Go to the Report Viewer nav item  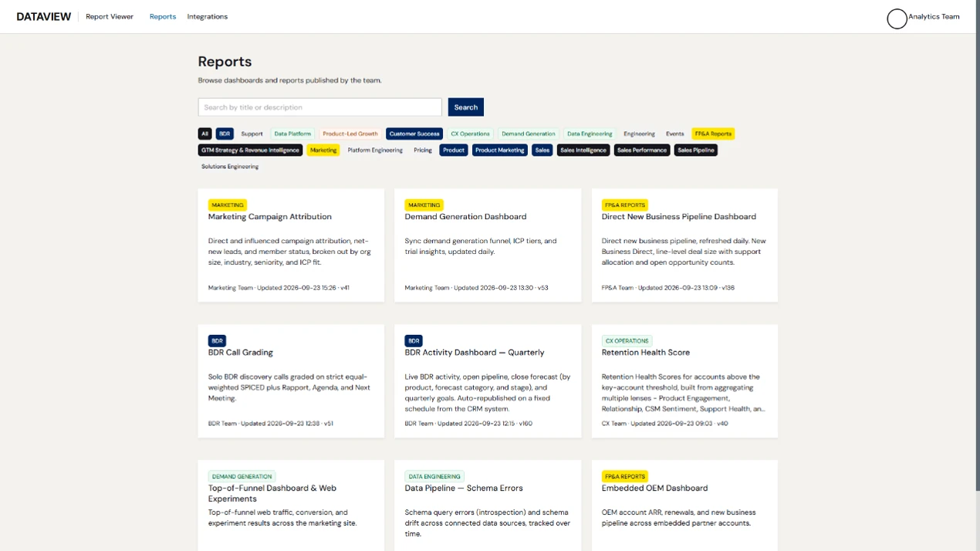coord(110,16)
